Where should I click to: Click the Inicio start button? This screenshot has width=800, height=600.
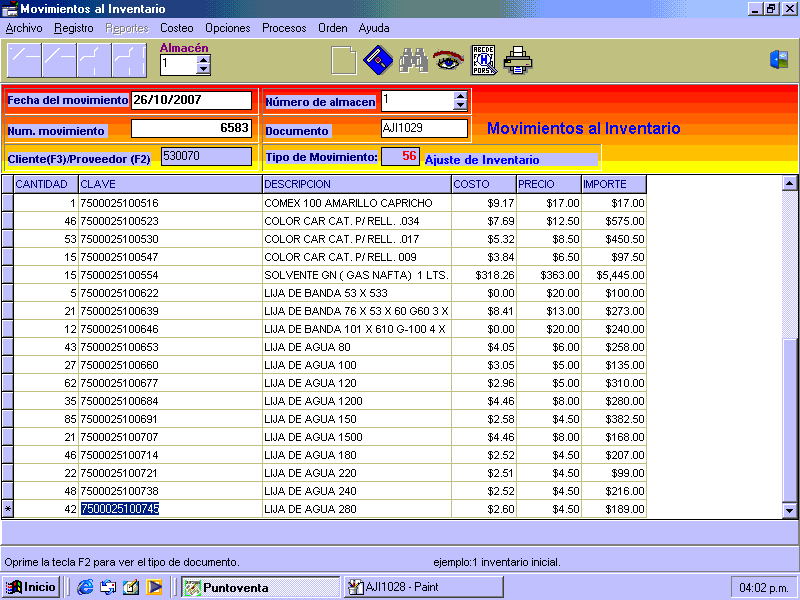(31, 587)
